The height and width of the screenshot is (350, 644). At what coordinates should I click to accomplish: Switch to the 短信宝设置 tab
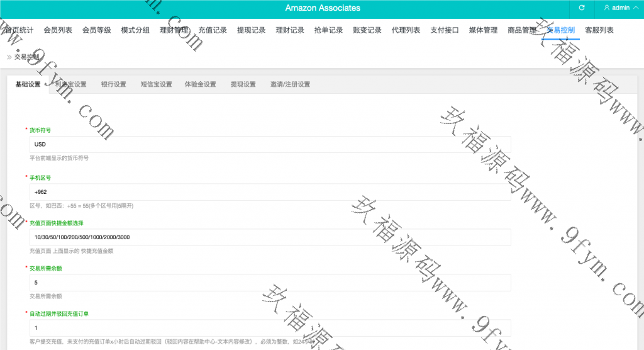(156, 84)
